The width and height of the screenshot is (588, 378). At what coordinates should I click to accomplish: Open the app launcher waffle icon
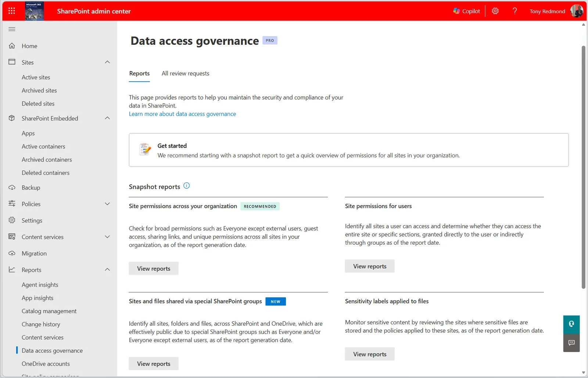point(12,11)
